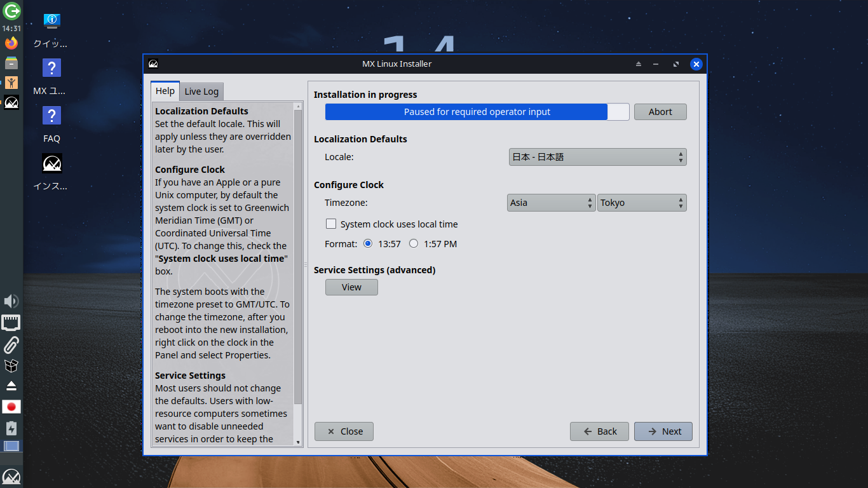Abort the installation
The image size is (868, 488).
click(660, 112)
